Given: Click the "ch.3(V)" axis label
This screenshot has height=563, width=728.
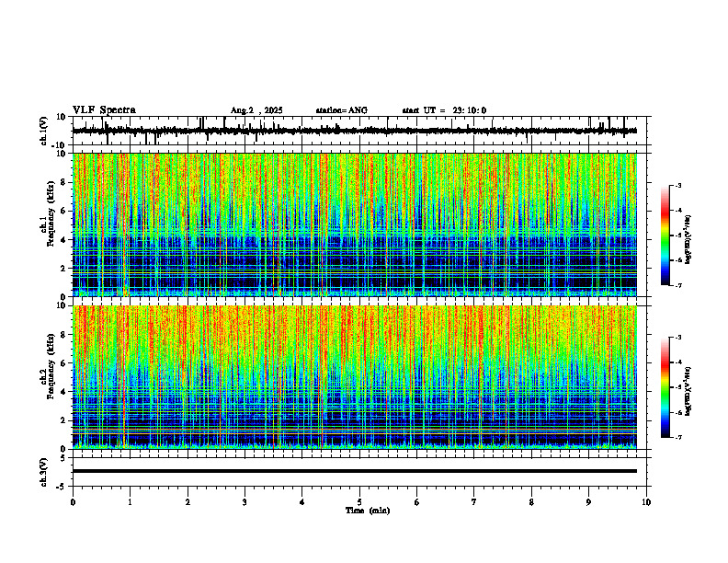Looking at the screenshot, I should tap(44, 472).
